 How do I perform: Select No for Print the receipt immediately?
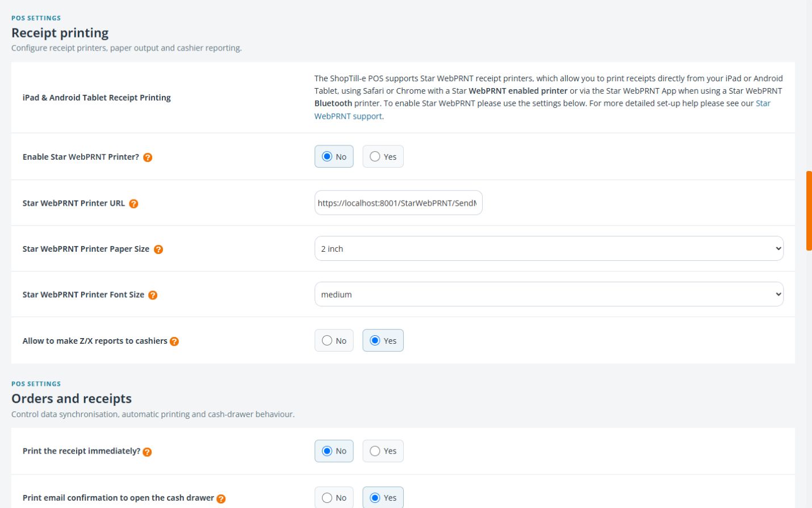[x=334, y=451]
